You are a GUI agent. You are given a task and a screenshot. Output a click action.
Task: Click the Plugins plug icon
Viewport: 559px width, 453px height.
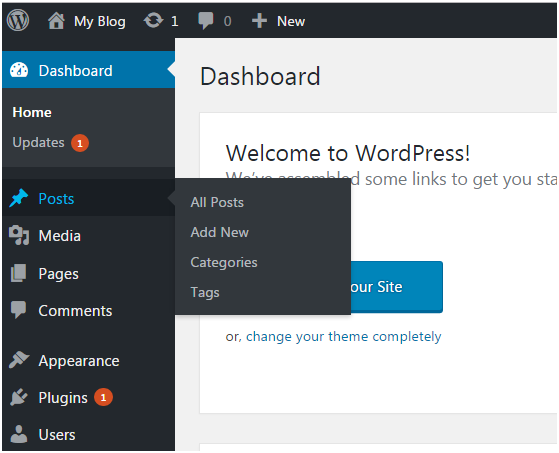click(x=19, y=397)
